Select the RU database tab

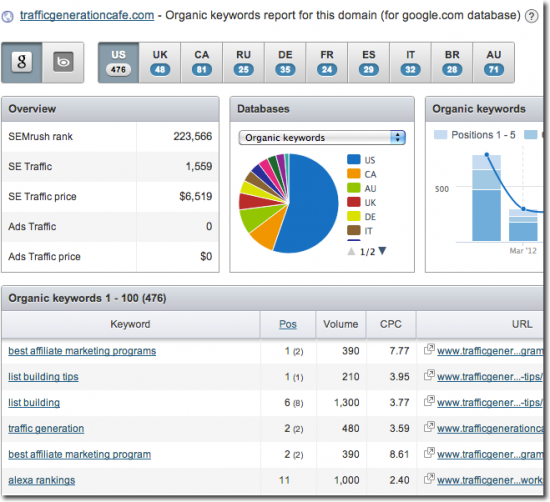click(x=243, y=62)
